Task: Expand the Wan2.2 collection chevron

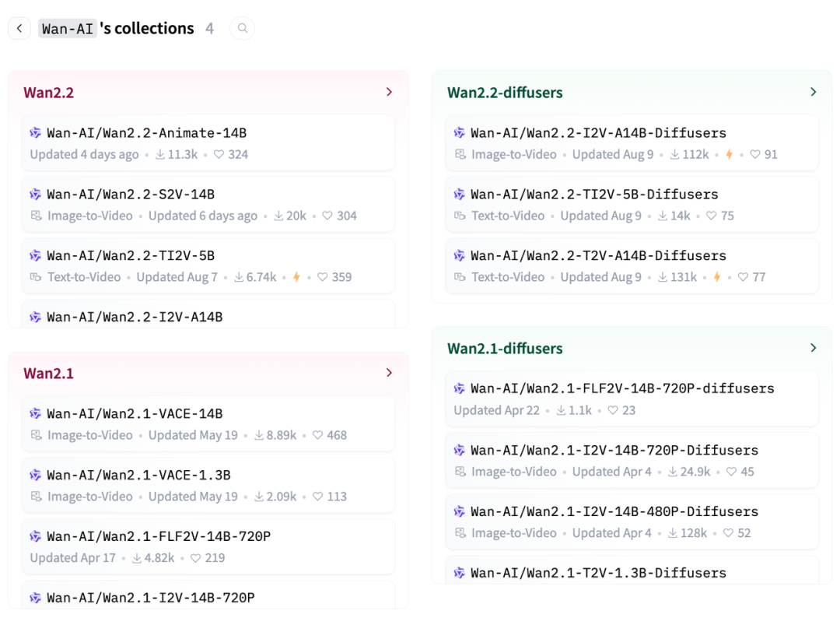Action: 390,92
